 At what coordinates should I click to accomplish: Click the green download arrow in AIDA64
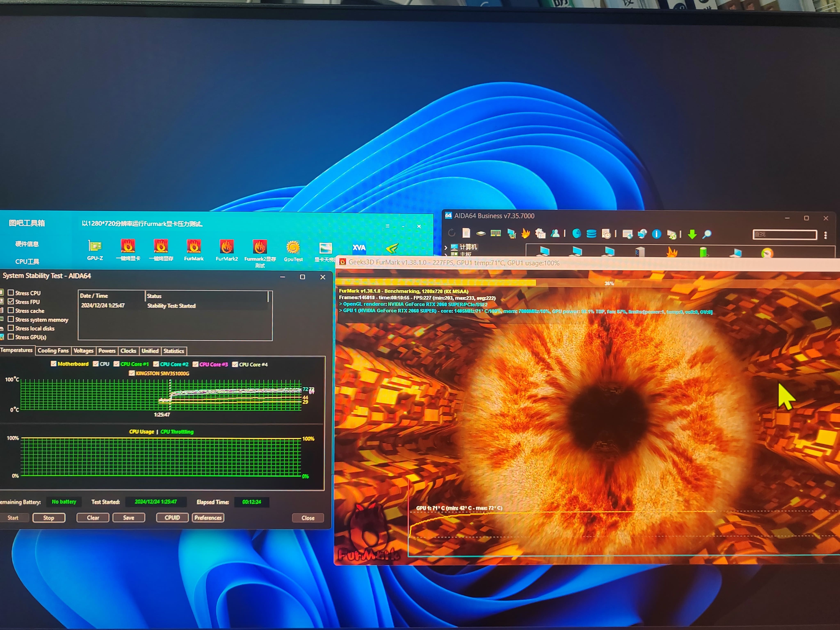coord(692,234)
